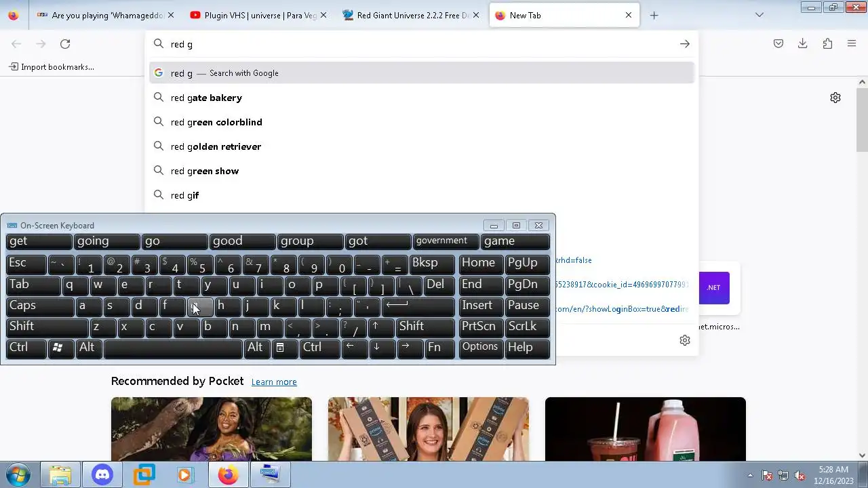Open the Windows Start orb
Viewport: 868px width, 488px height.
18,474
